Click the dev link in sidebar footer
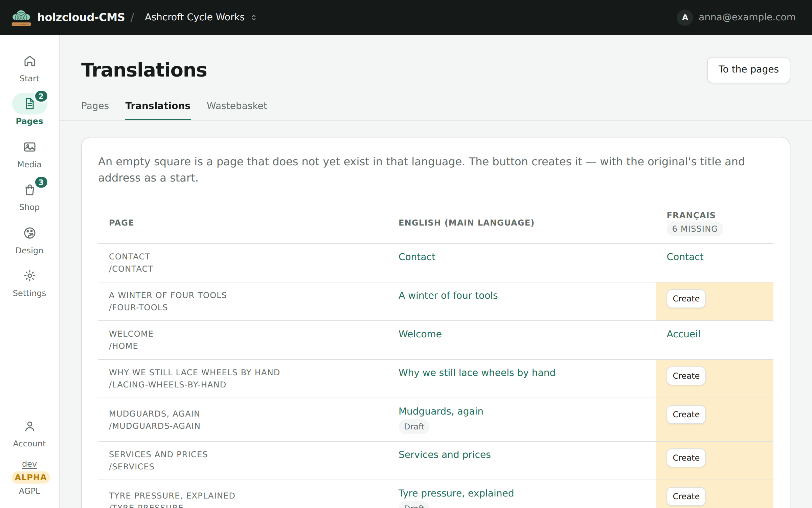This screenshot has height=508, width=812. (29, 464)
